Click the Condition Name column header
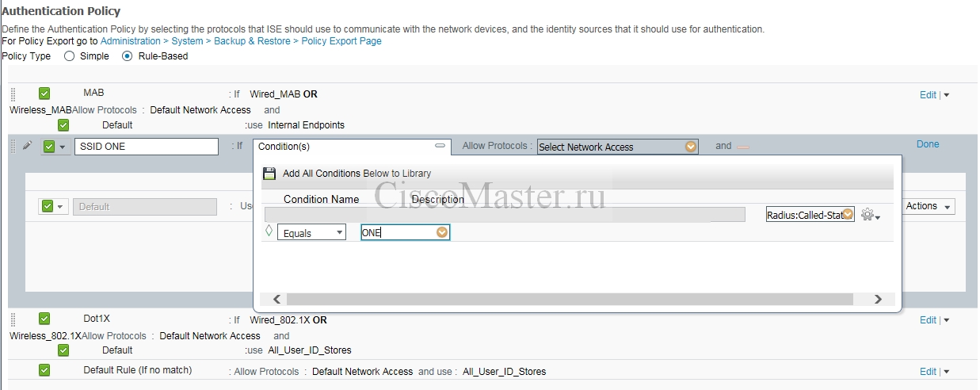The height and width of the screenshot is (390, 980). click(321, 200)
